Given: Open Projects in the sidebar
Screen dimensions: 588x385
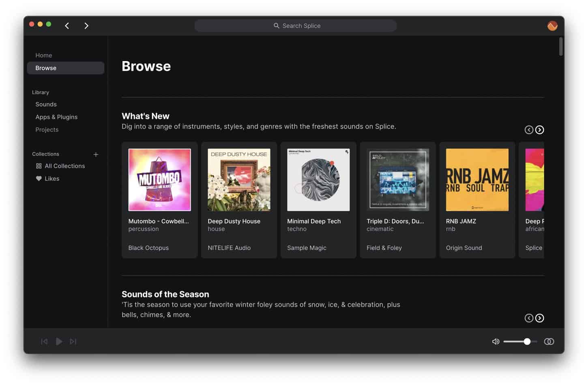Looking at the screenshot, I should pyautogui.click(x=47, y=129).
